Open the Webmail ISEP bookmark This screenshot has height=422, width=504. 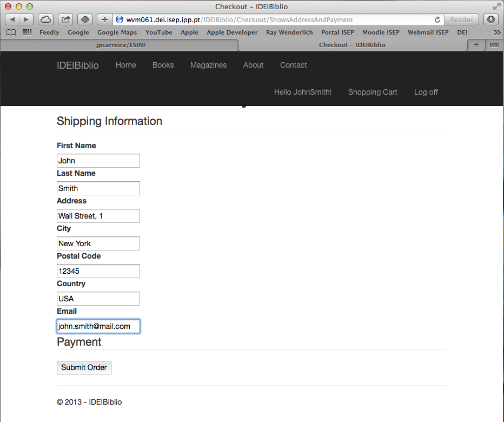click(x=428, y=32)
